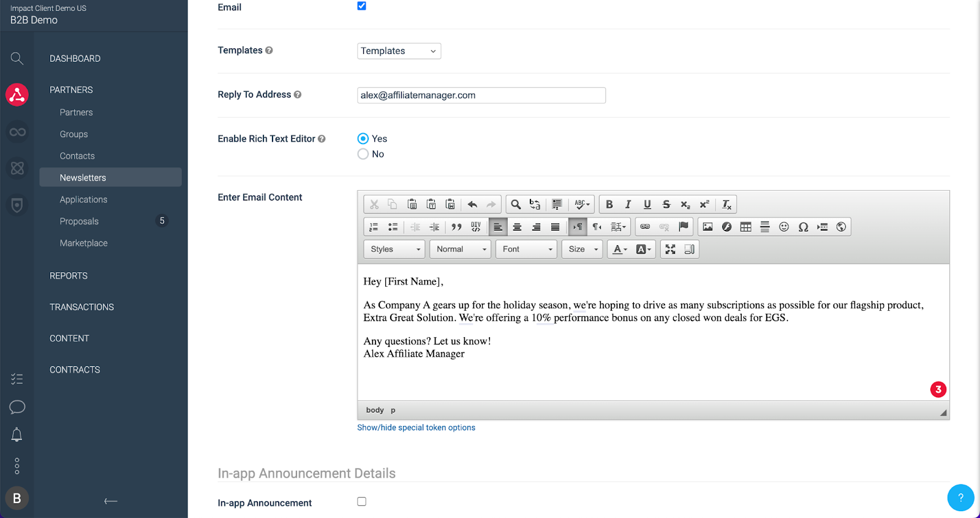Click the Bold formatting icon
Viewport: 980px width, 518px height.
tap(609, 205)
